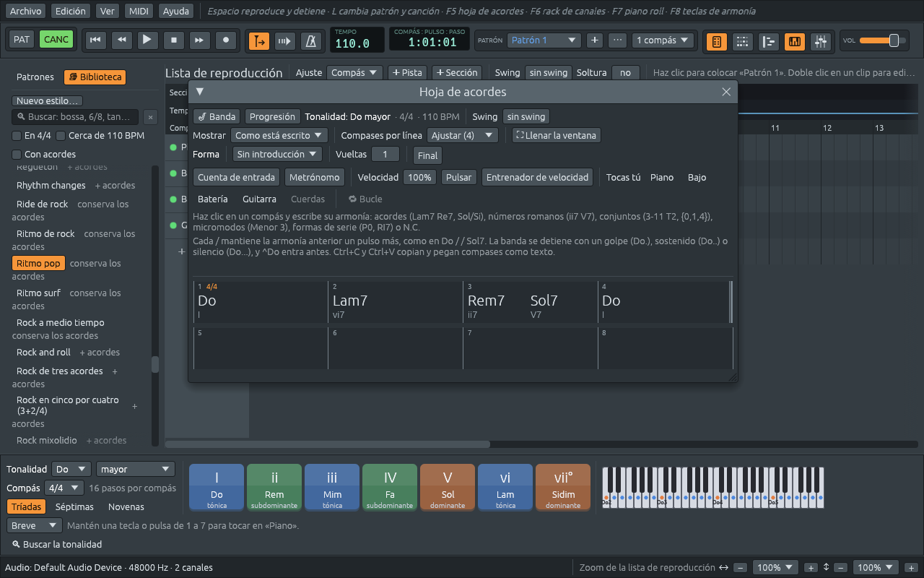Open the mixer faders icon
The height and width of the screenshot is (578, 924).
click(x=820, y=42)
